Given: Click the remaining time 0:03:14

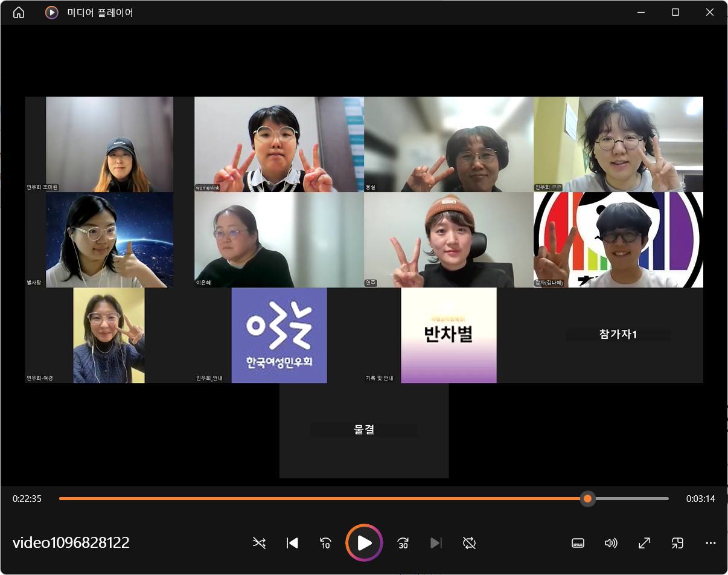Looking at the screenshot, I should pyautogui.click(x=700, y=498).
